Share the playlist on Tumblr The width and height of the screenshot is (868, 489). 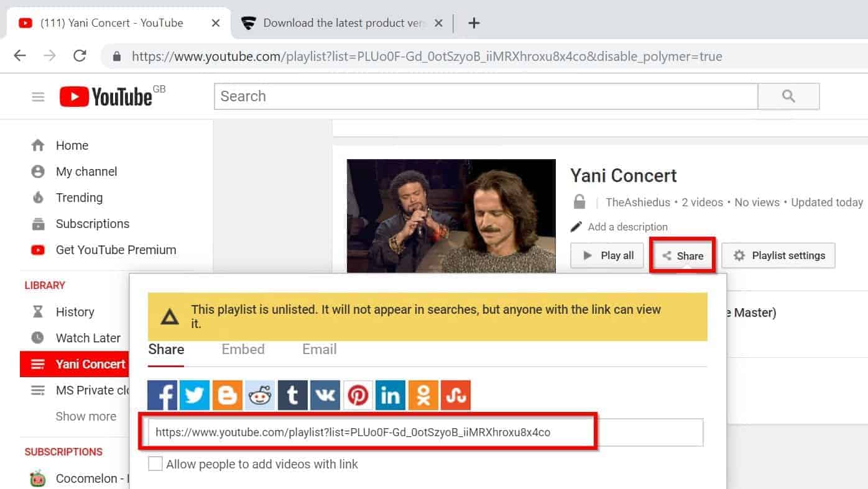click(x=292, y=395)
